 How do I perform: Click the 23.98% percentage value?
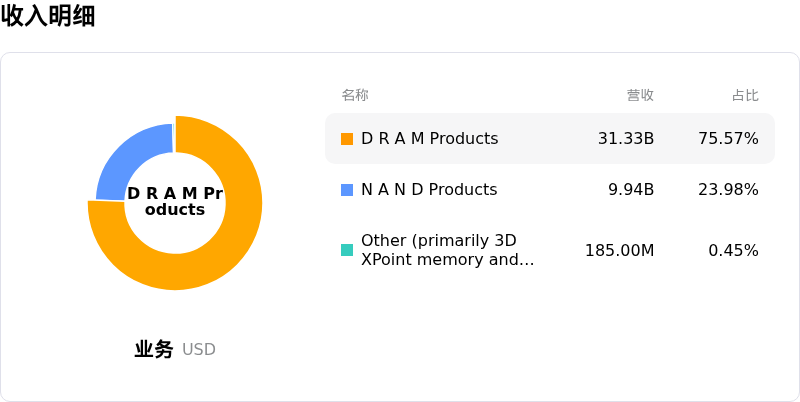729,190
